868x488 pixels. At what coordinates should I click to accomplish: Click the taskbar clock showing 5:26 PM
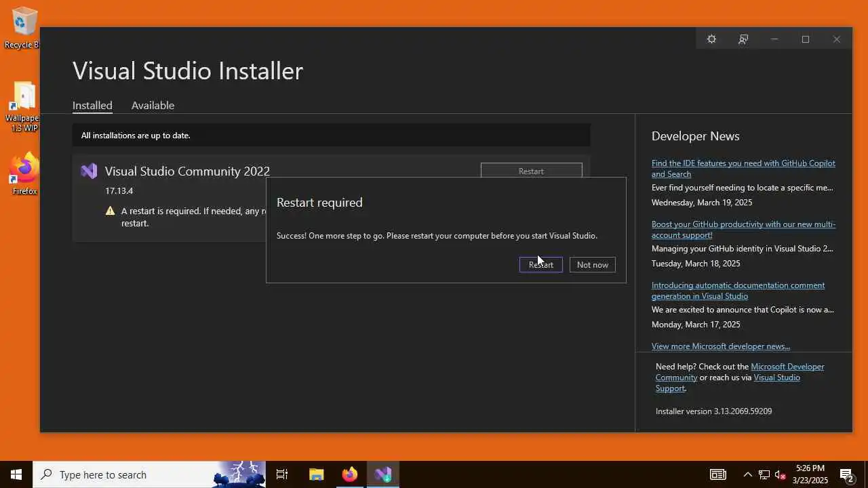(x=810, y=474)
